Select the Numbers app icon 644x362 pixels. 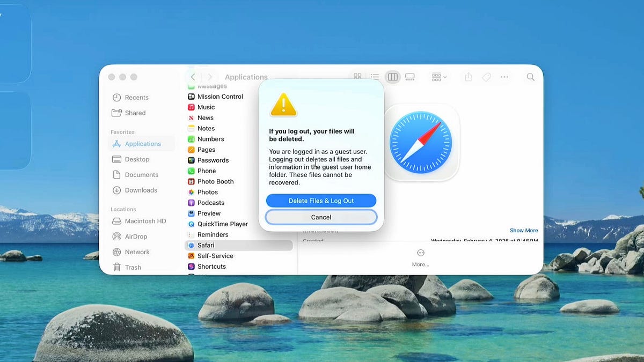[x=191, y=139]
